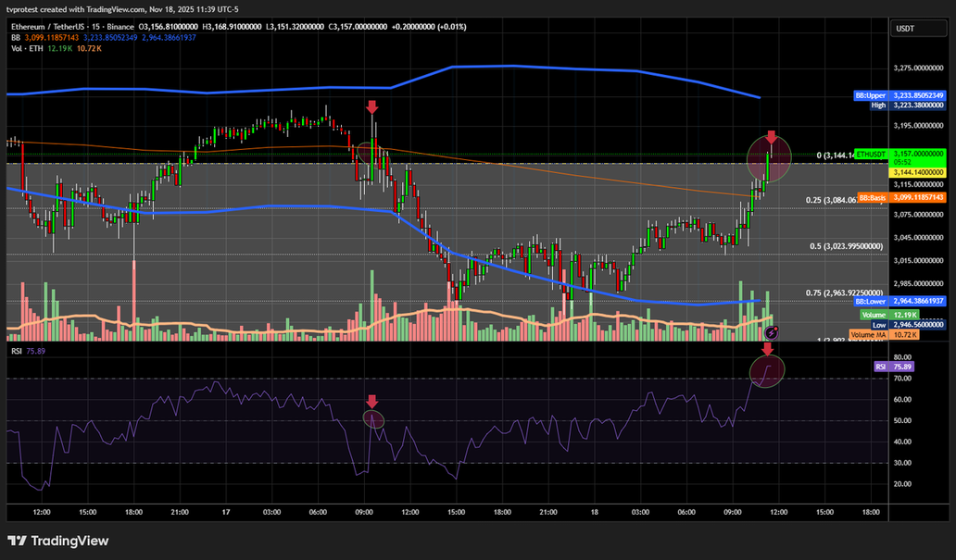Select the circle highlight around latest price candles
This screenshot has width=956, height=560.
[x=769, y=157]
